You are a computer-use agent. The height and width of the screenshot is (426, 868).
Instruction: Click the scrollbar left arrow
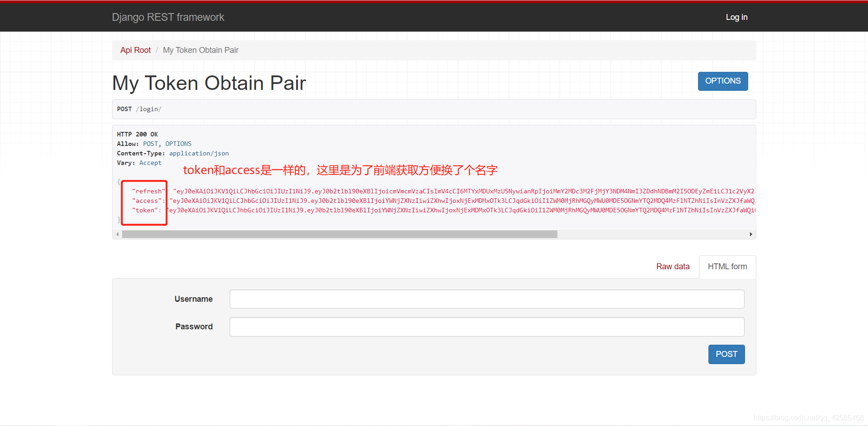118,234
